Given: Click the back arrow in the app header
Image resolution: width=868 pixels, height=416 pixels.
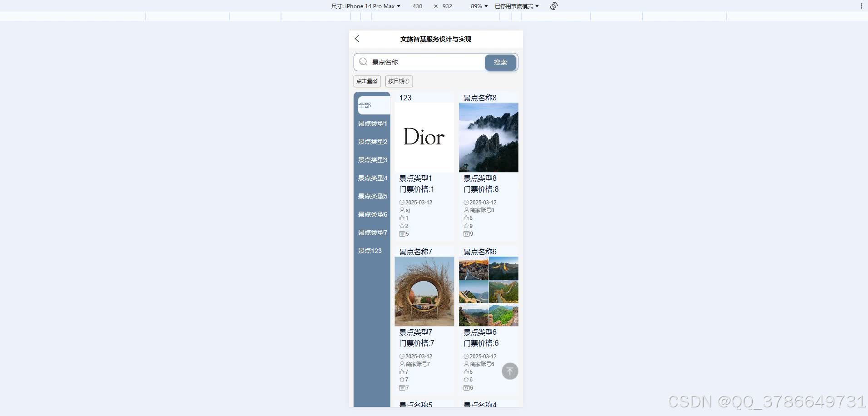Looking at the screenshot, I should (x=357, y=39).
